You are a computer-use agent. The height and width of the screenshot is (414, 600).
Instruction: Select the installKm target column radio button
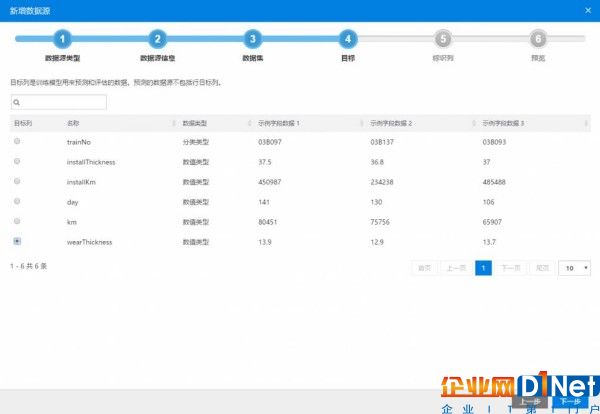[17, 181]
